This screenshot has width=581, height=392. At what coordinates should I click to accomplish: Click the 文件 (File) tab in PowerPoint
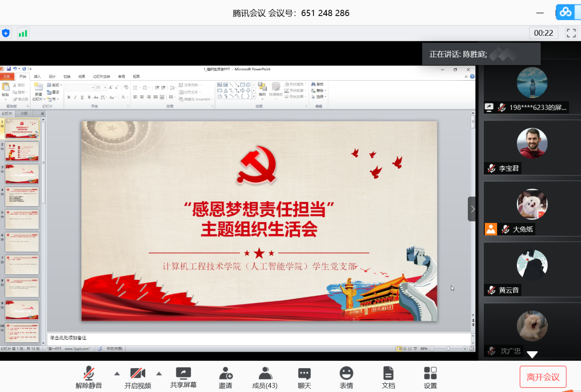(x=6, y=76)
